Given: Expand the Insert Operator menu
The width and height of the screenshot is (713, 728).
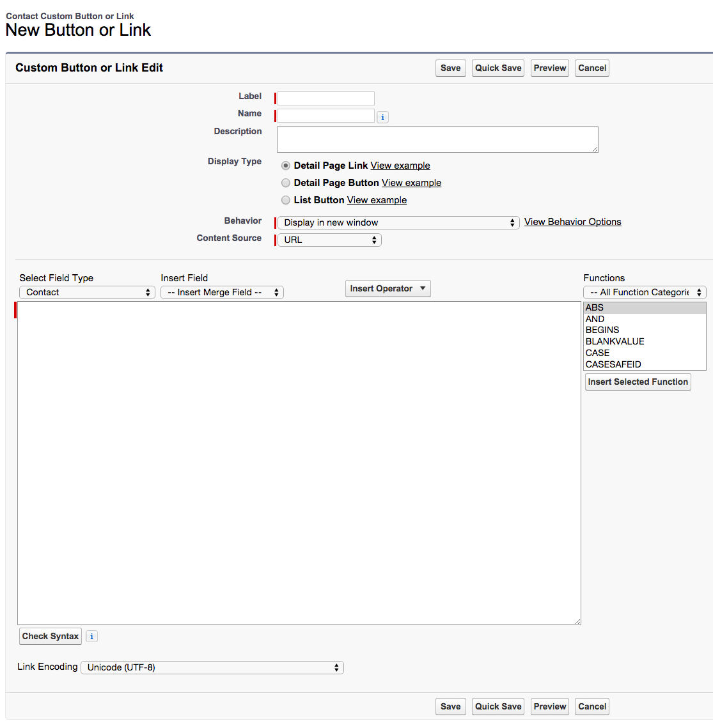Looking at the screenshot, I should [388, 288].
